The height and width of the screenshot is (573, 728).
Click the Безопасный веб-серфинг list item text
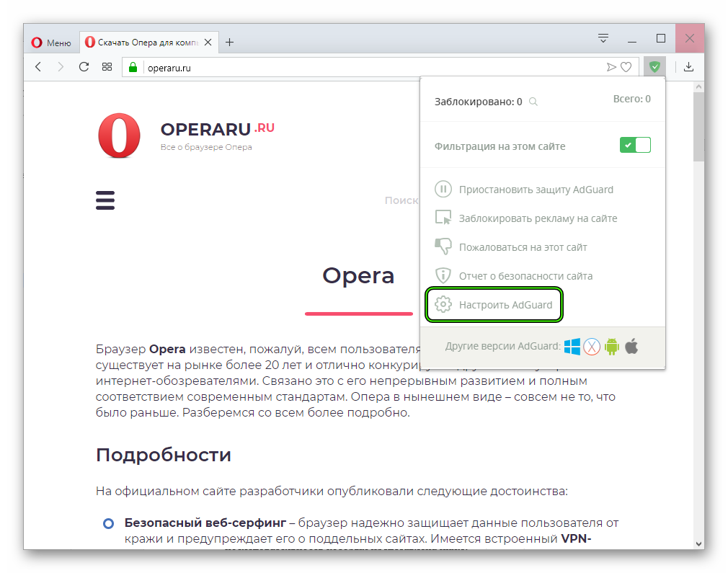[x=205, y=523]
